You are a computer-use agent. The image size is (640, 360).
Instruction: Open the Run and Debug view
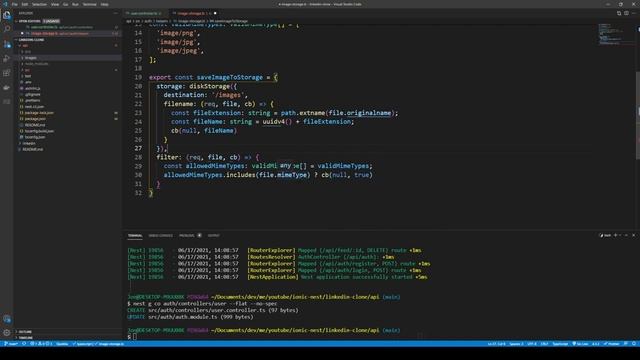click(7, 58)
